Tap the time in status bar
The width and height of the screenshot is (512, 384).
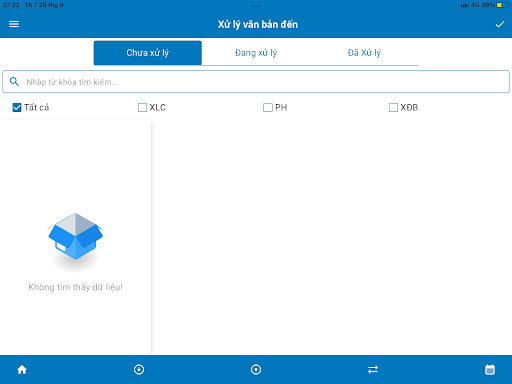[11, 5]
